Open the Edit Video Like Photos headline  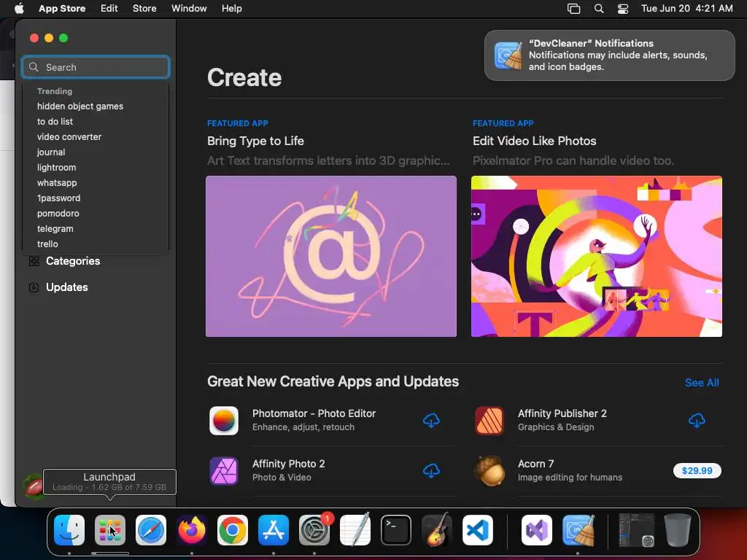pos(534,141)
